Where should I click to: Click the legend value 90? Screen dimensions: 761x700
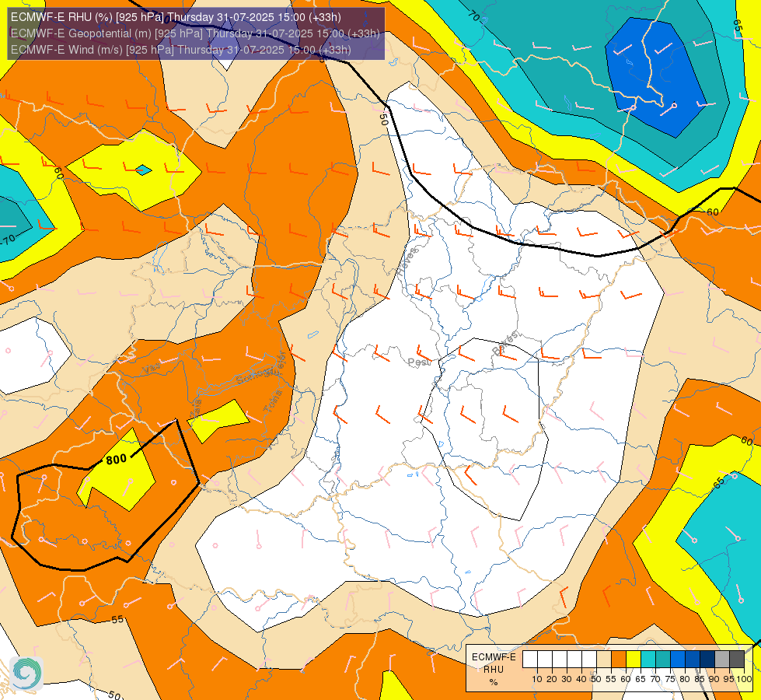(714, 679)
